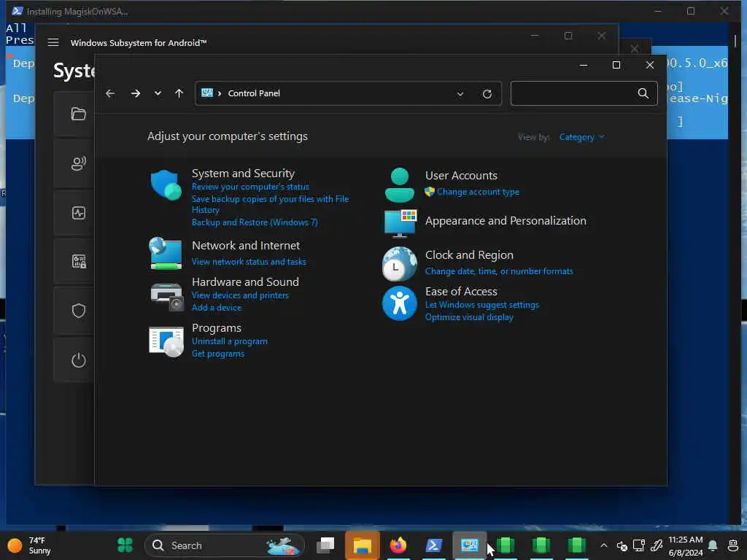Screen dimensions: 747x560
Task: Select power icon in WSA sidebar
Action: point(79,360)
